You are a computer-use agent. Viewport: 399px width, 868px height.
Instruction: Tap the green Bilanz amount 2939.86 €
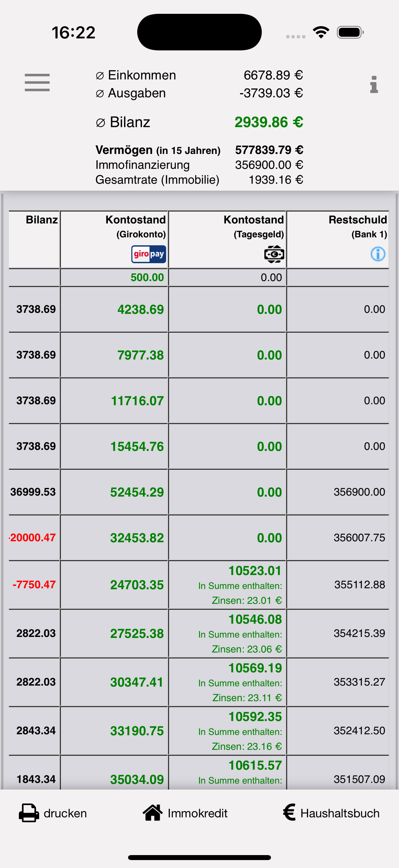(269, 122)
